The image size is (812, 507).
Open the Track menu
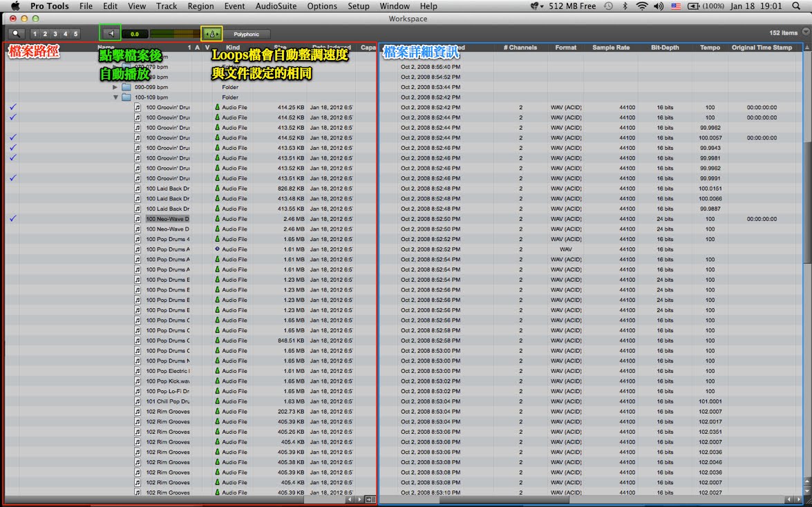tap(167, 6)
